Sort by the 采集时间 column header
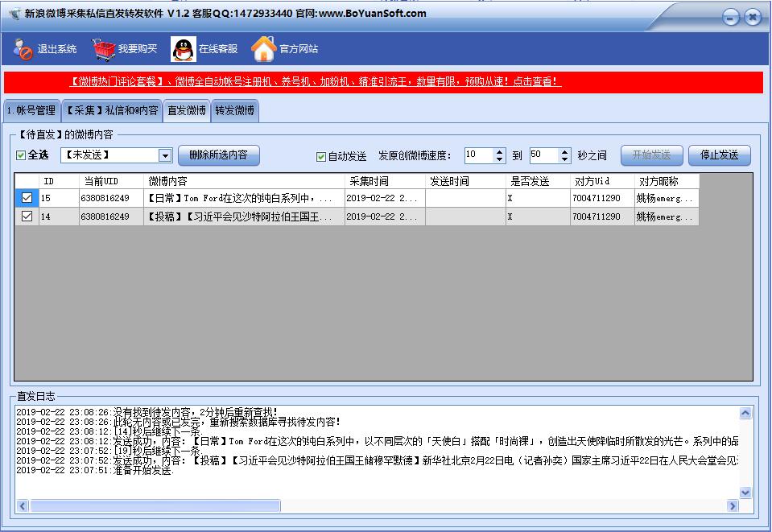 [385, 181]
